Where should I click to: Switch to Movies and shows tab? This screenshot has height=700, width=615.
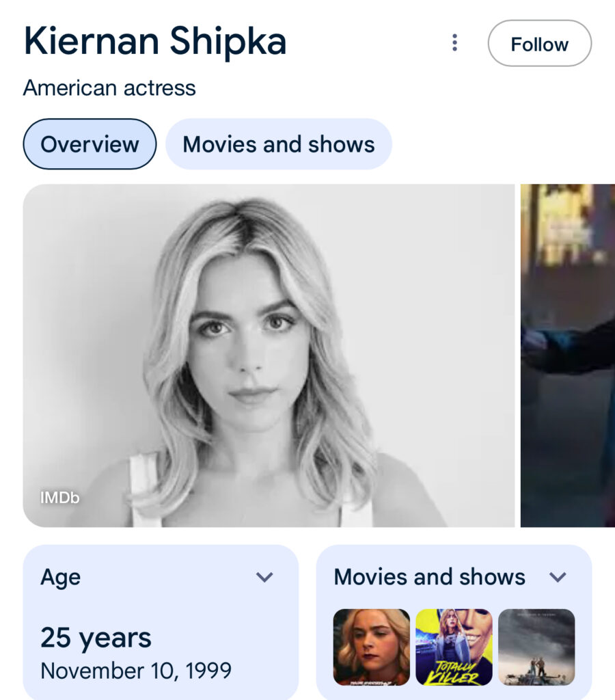(x=279, y=144)
